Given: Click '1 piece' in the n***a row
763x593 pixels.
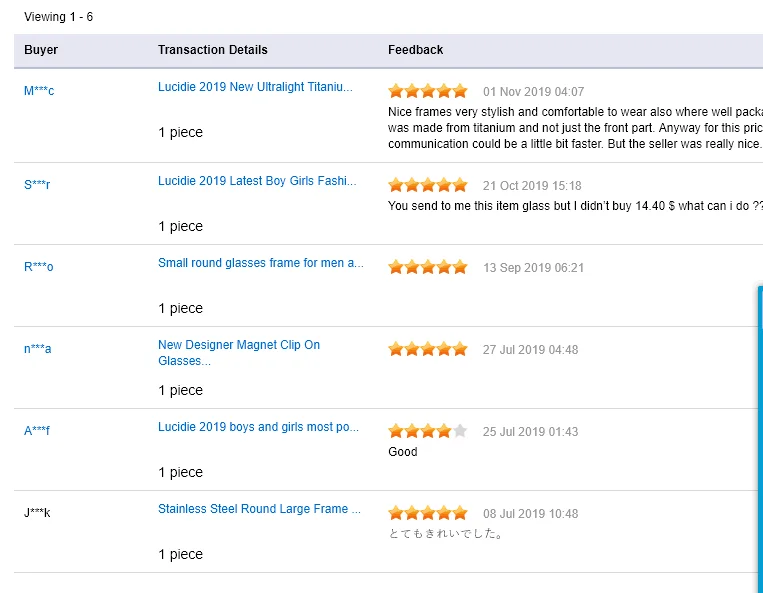Looking at the screenshot, I should 181,390.
